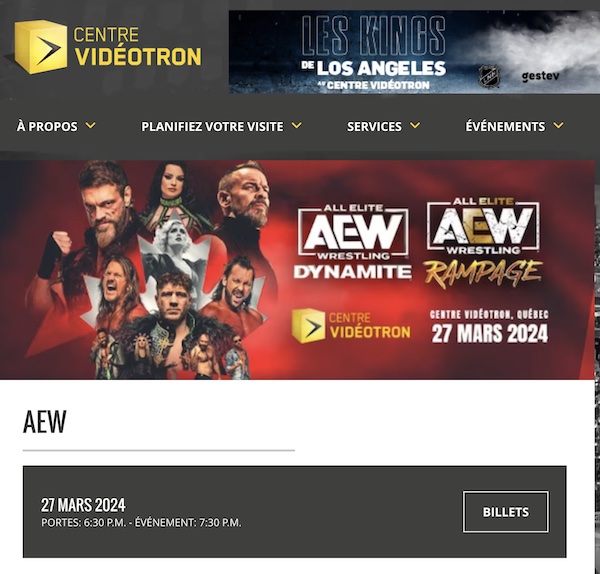Expand the Services chevron arrow
Screen dimensions: 600x574
(415, 126)
